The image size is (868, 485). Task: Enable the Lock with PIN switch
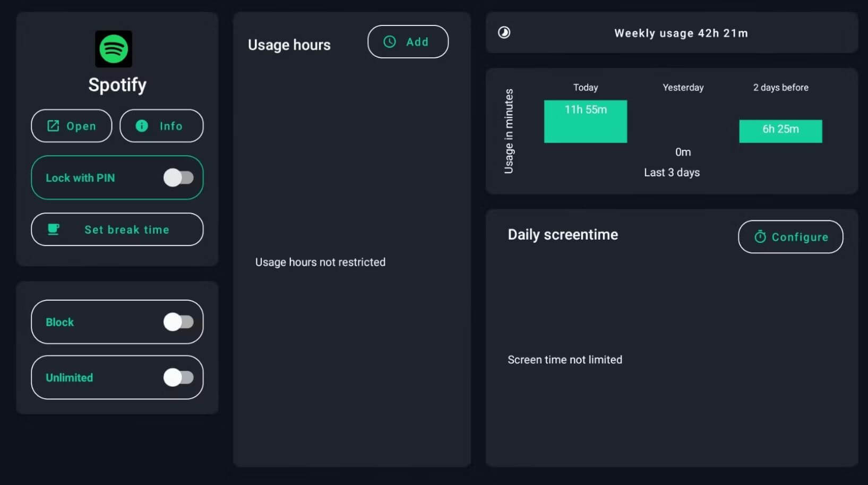[178, 177]
